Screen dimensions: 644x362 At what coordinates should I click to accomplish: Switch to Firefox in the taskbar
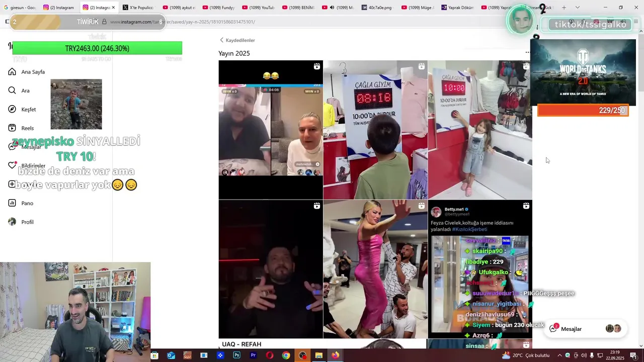pyautogui.click(x=335, y=355)
